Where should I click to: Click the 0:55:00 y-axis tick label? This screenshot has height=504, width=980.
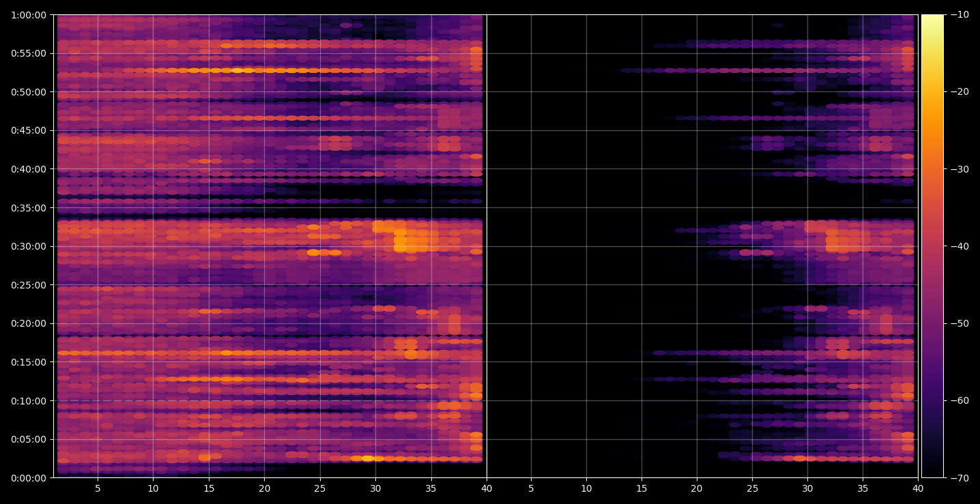click(x=29, y=53)
